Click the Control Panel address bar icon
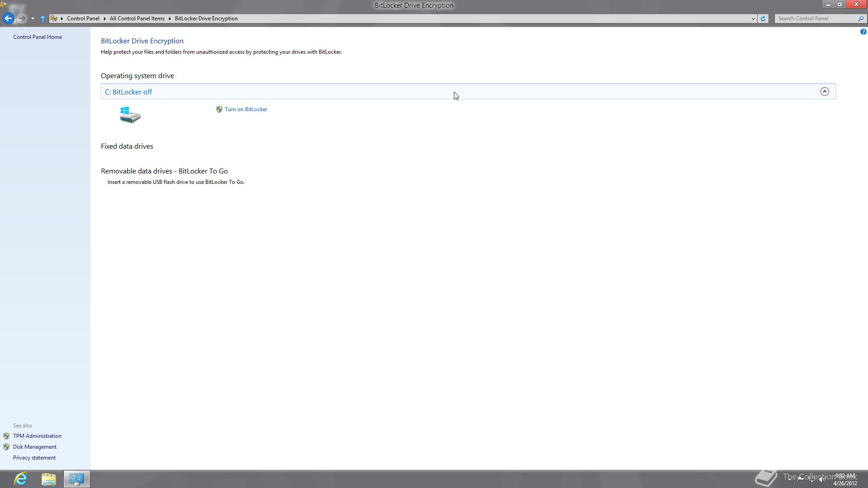This screenshot has width=868, height=488. tap(54, 19)
